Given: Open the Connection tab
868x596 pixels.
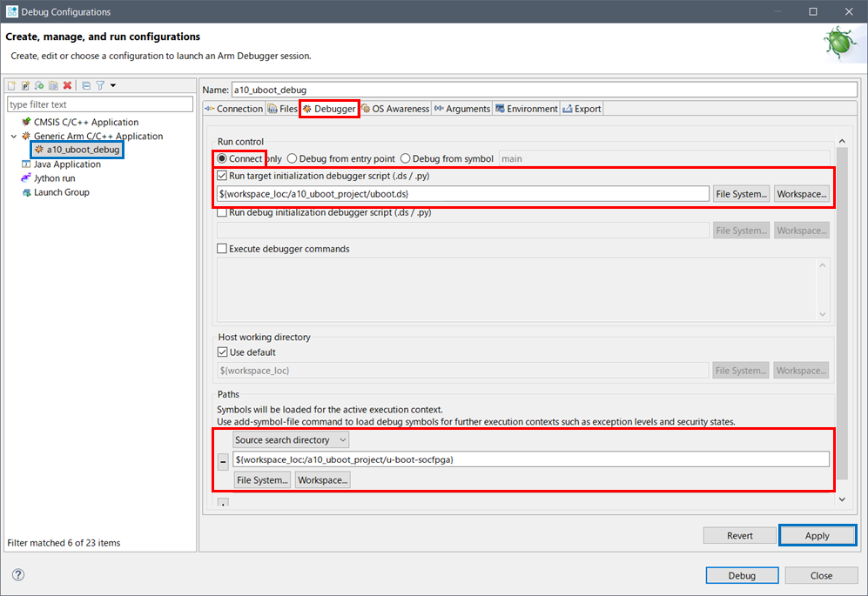Looking at the screenshot, I should point(233,109).
